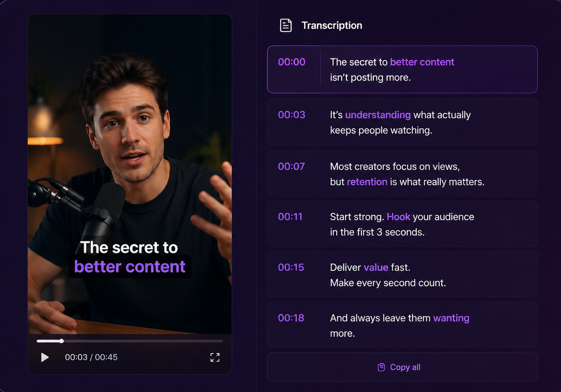Click the 00:03 / 00:45 time display
Viewport: 561px width, 392px height.
coord(91,357)
